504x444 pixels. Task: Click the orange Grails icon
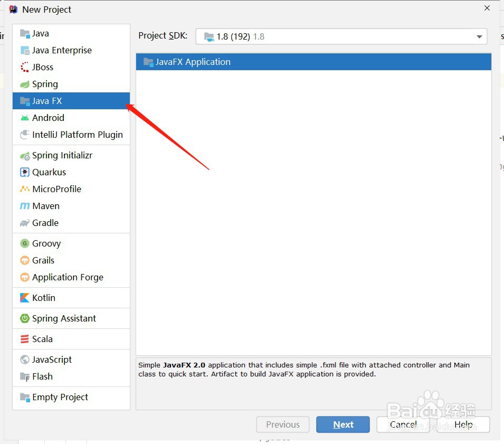pyautogui.click(x=25, y=260)
